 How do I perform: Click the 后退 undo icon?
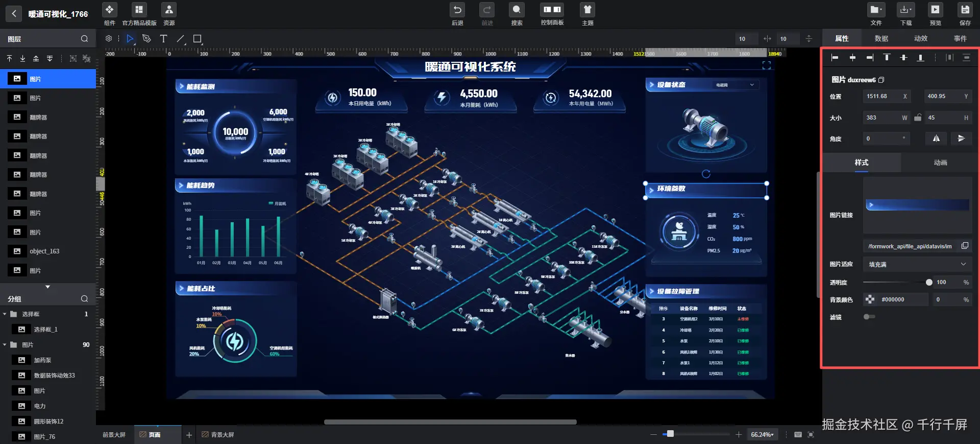[x=457, y=10]
